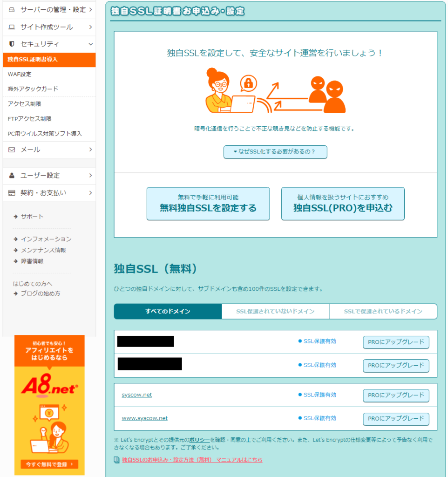Screen dimensions: 448x477
Task: Expand the なぜSSL化する必要があるの？ dropdown
Action: [x=275, y=152]
